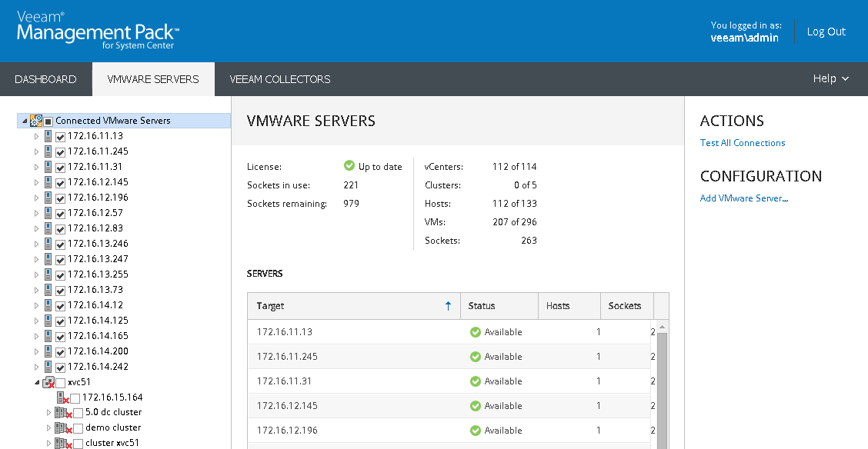
Task: Enable the xvc51 checkbox
Action: pyautogui.click(x=60, y=382)
